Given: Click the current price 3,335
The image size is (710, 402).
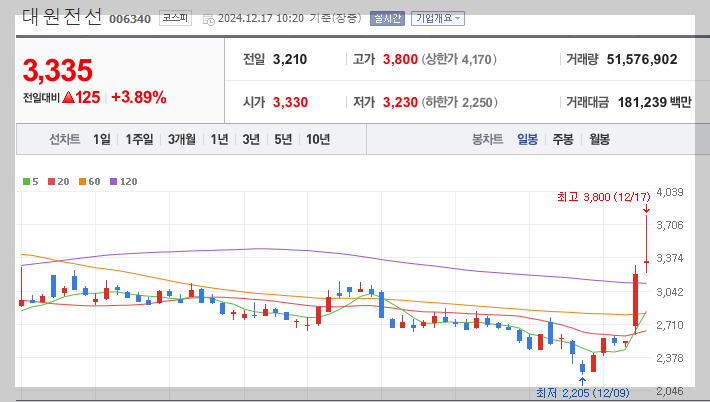Looking at the screenshot, I should tap(58, 71).
